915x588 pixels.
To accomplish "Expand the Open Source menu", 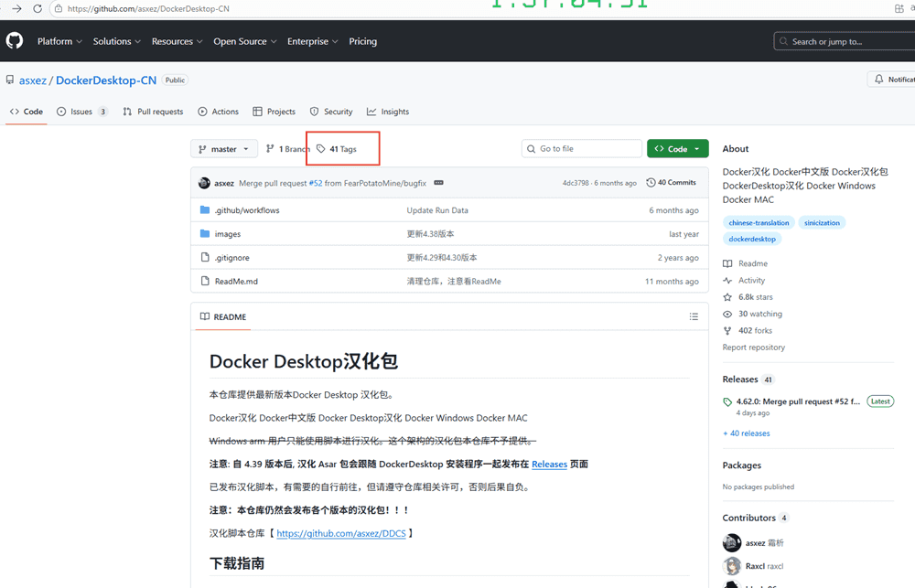I will pos(242,41).
